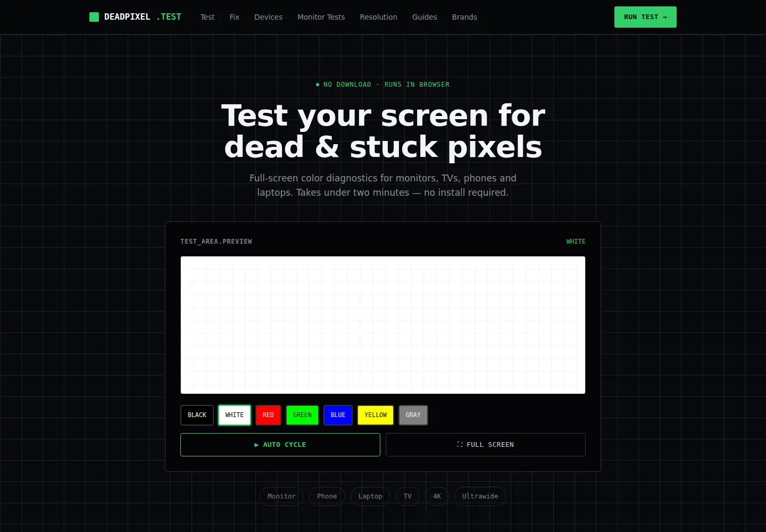Start the Auto Cycle playback
This screenshot has height=532, width=766.
(280, 445)
